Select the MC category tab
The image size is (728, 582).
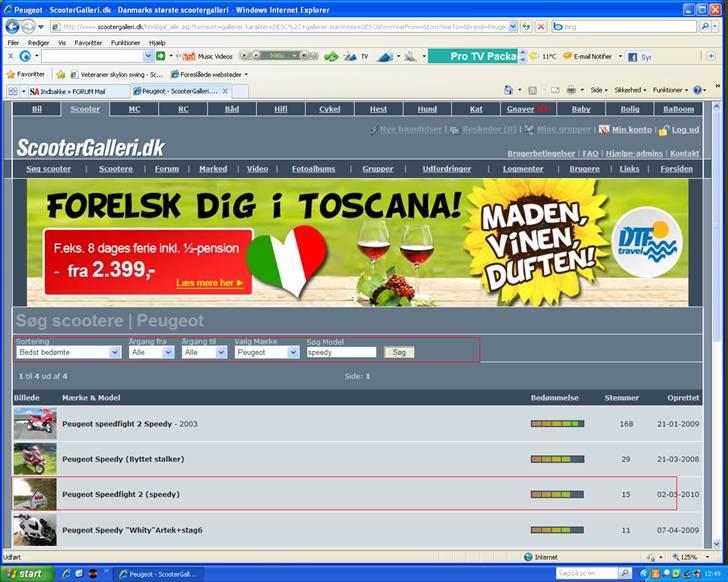(x=134, y=109)
